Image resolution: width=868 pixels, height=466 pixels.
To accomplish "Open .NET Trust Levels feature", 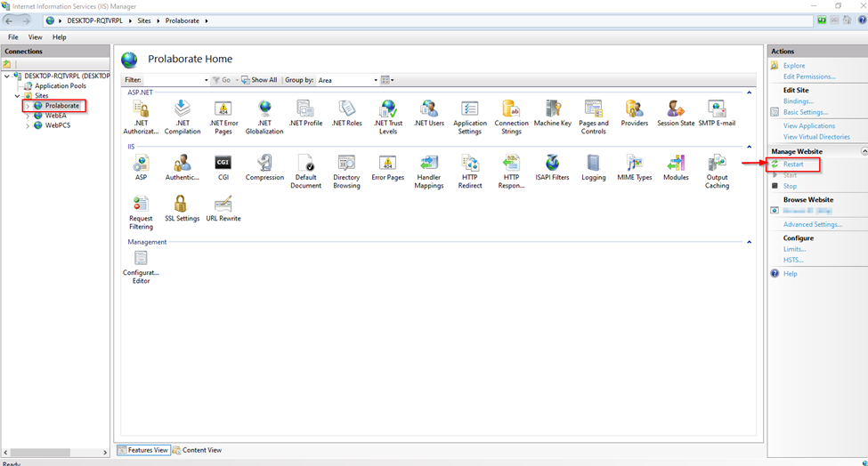I will pos(388,116).
